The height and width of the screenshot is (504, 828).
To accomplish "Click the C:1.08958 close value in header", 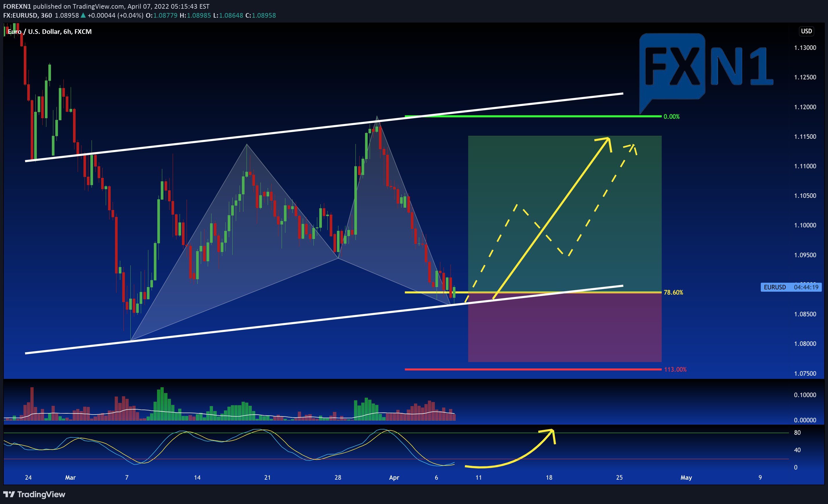I will click(x=260, y=15).
